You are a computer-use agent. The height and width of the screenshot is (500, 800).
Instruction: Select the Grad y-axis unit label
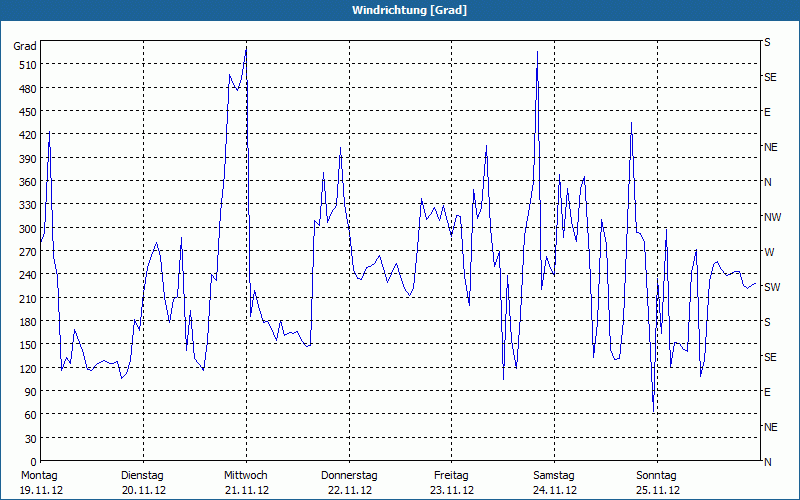tap(25, 46)
